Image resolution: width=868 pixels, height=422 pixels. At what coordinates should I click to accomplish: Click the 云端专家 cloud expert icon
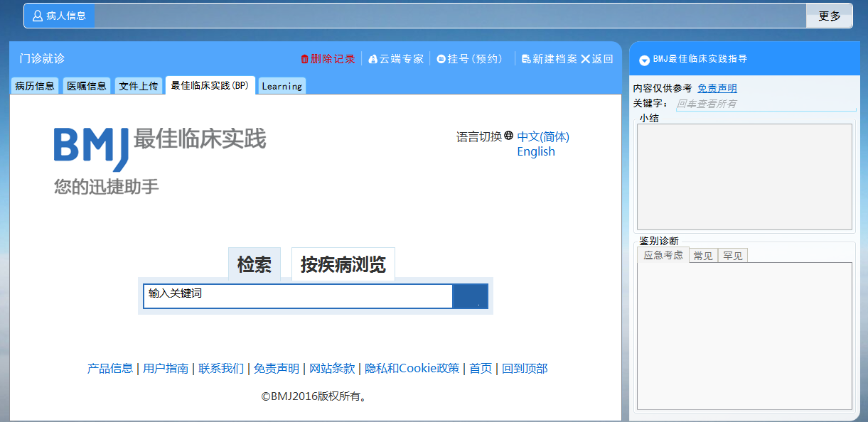373,59
